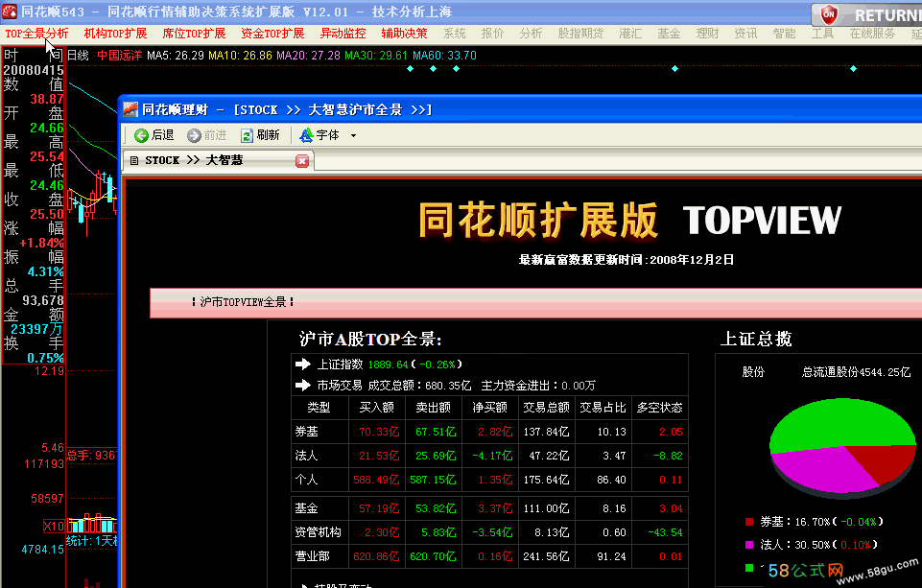Click the grey 前进 forward arrow
This screenshot has height=588, width=922.
194,136
